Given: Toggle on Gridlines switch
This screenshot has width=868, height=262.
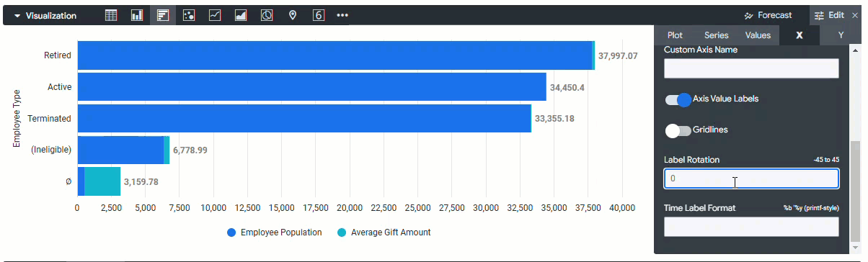Looking at the screenshot, I should click(x=678, y=131).
